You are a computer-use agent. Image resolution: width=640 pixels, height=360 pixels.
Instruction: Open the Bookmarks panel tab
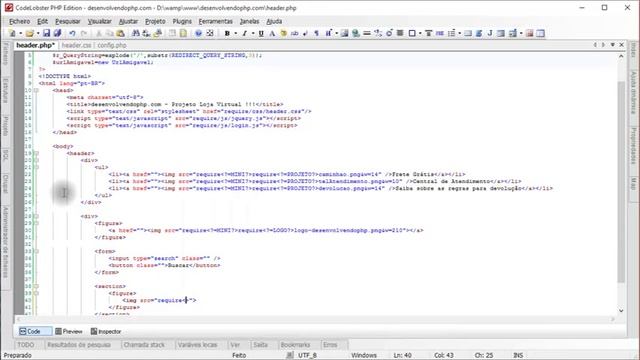(296, 345)
